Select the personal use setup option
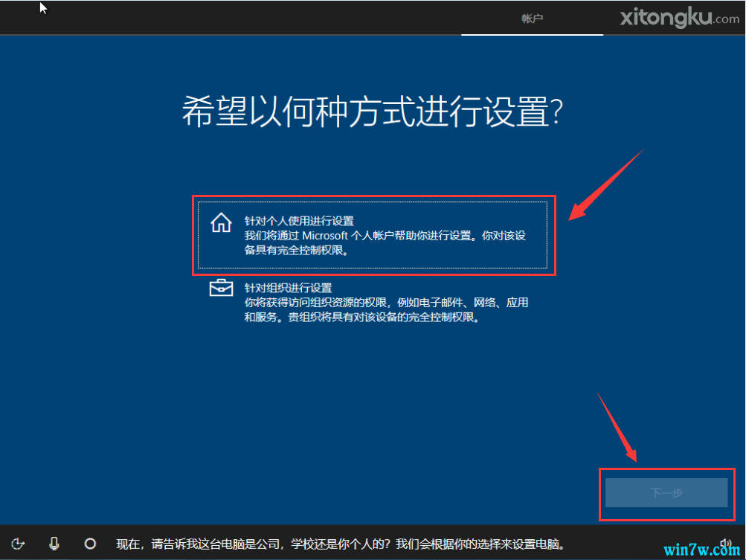Image resolution: width=746 pixels, height=560 pixels. [x=373, y=235]
